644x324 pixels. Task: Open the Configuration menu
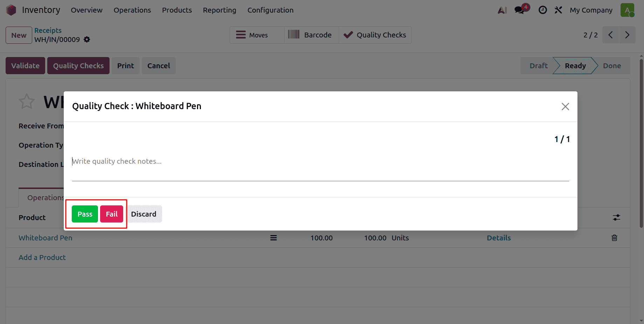[x=271, y=10]
